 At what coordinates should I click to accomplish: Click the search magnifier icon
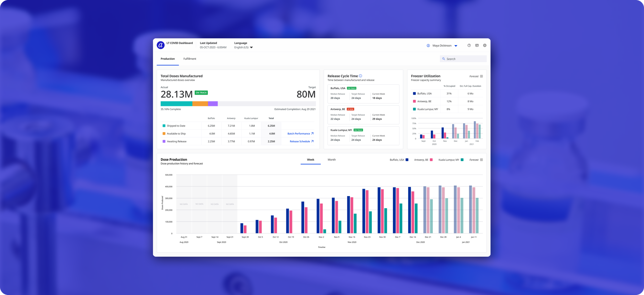(x=444, y=59)
